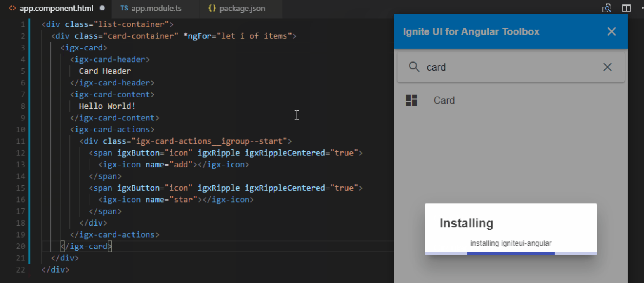
Task: Click name="add" attribute value
Action: 181,165
